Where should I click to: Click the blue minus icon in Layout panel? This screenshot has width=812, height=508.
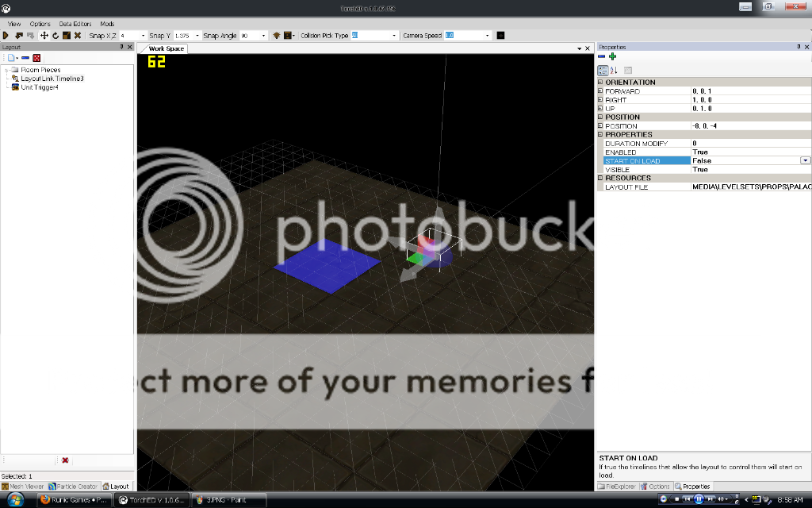coord(25,57)
